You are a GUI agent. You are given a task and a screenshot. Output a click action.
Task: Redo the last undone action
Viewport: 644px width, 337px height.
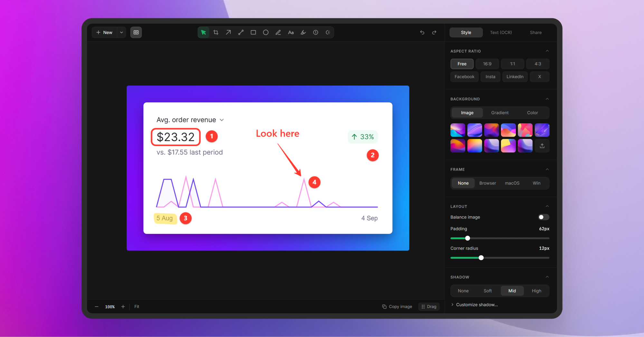pyautogui.click(x=434, y=33)
